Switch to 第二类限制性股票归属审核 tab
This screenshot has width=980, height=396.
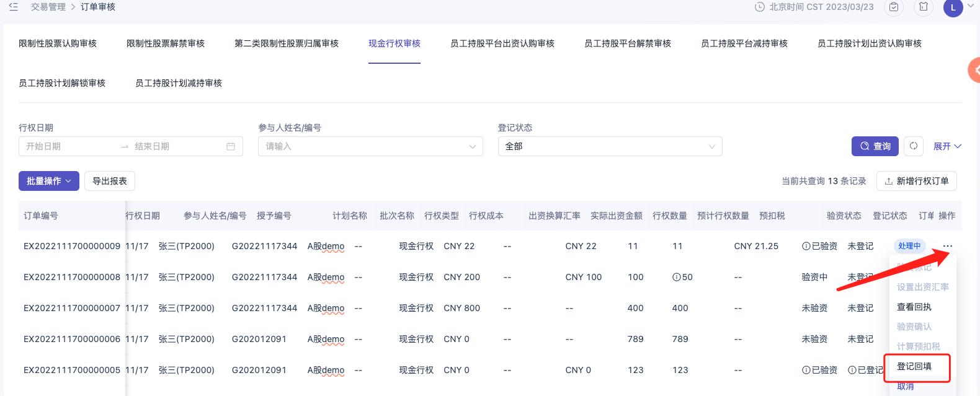coord(287,43)
